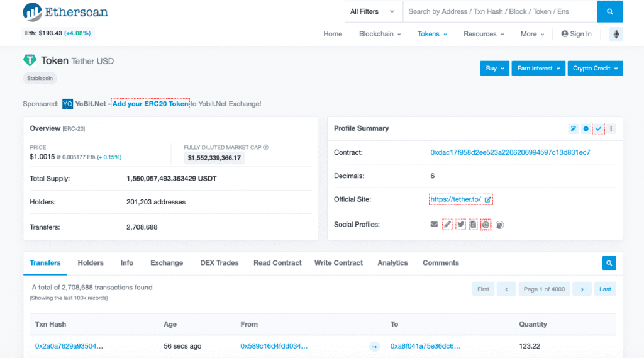This screenshot has height=358, width=644.
Task: Click the YoBit.Net YO sponsor logo
Action: 67,104
